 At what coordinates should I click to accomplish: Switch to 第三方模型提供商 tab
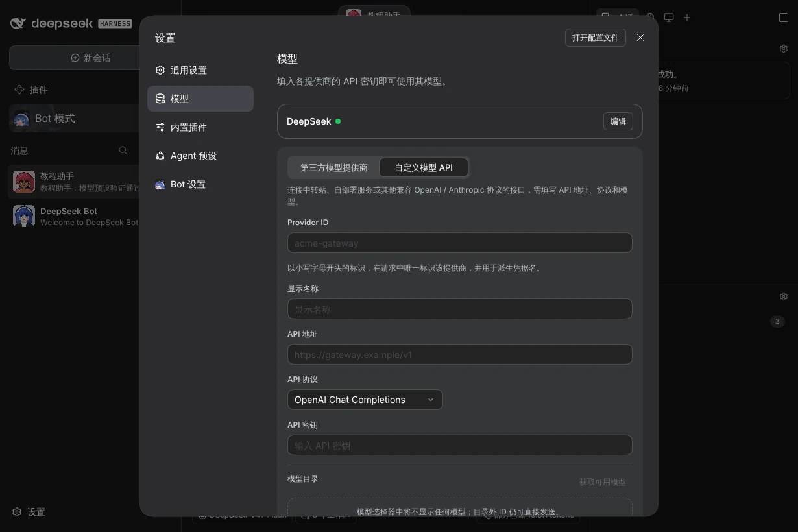point(334,167)
